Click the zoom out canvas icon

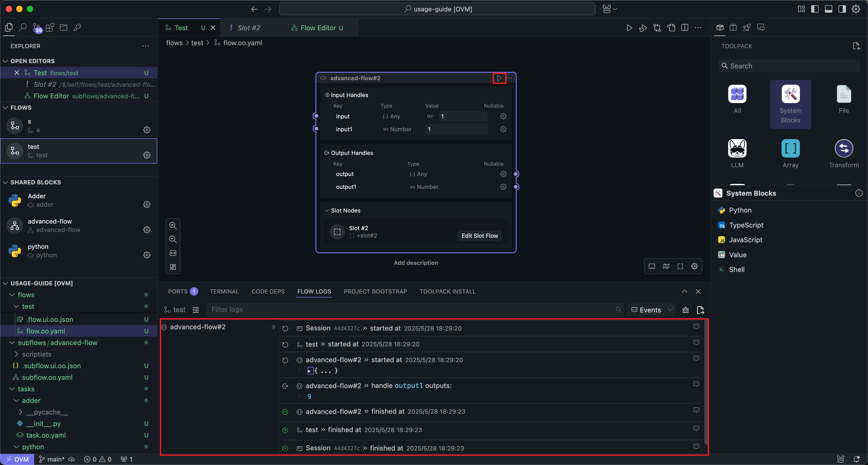173,239
